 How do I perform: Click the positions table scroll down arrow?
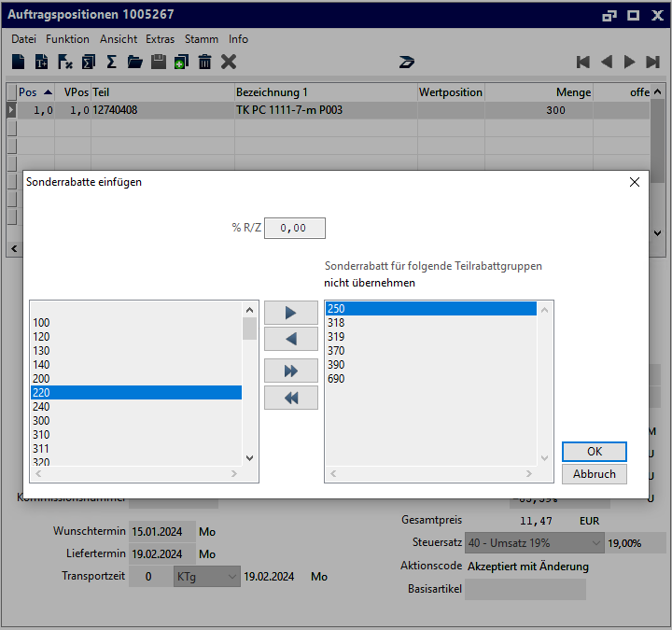tap(657, 233)
